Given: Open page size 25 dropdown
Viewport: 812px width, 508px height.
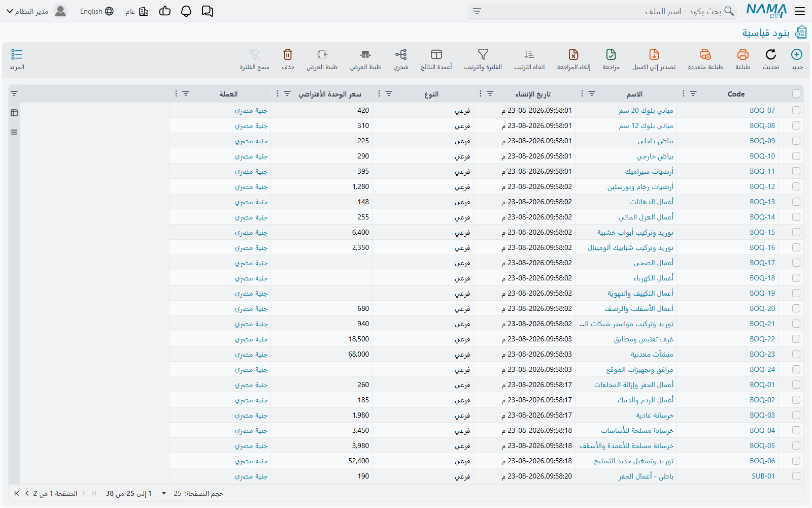Looking at the screenshot, I should click(170, 493).
